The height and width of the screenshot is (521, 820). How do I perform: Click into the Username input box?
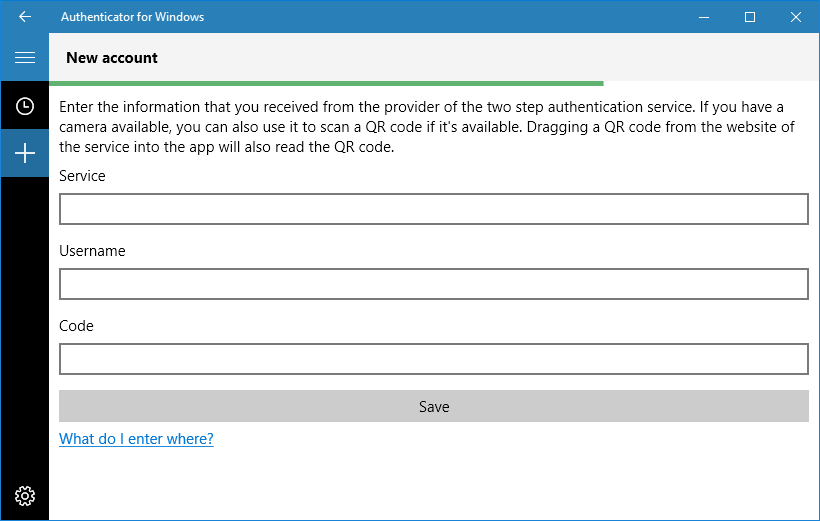click(433, 284)
